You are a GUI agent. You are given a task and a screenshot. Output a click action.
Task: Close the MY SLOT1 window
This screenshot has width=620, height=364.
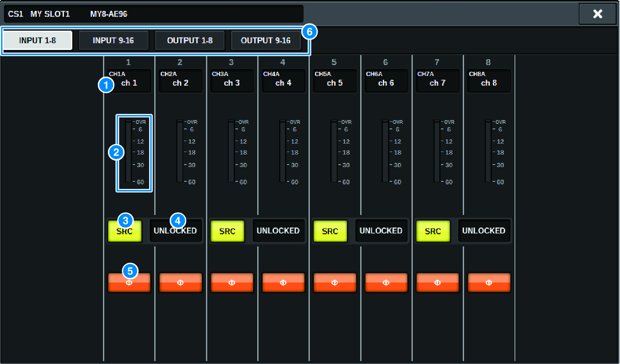[597, 13]
